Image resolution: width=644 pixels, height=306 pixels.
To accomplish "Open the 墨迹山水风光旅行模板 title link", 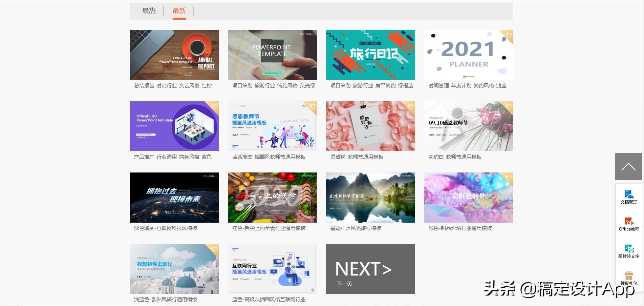I will [356, 228].
